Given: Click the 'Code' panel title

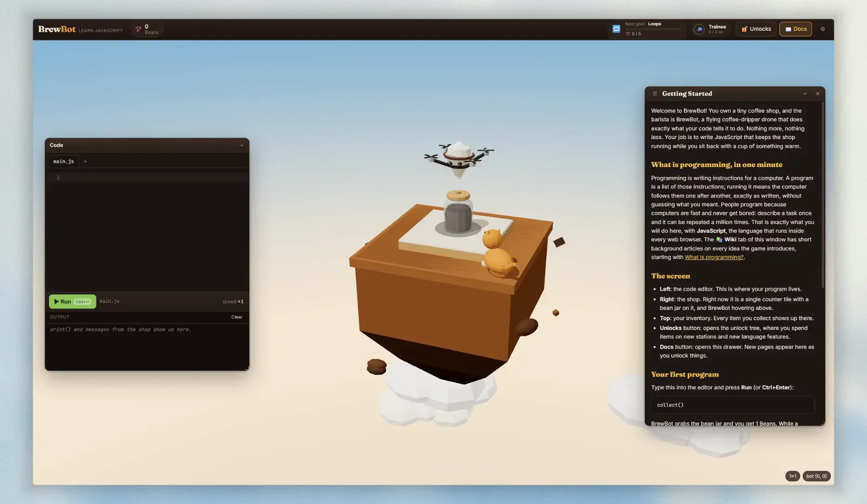Looking at the screenshot, I should 56,145.
